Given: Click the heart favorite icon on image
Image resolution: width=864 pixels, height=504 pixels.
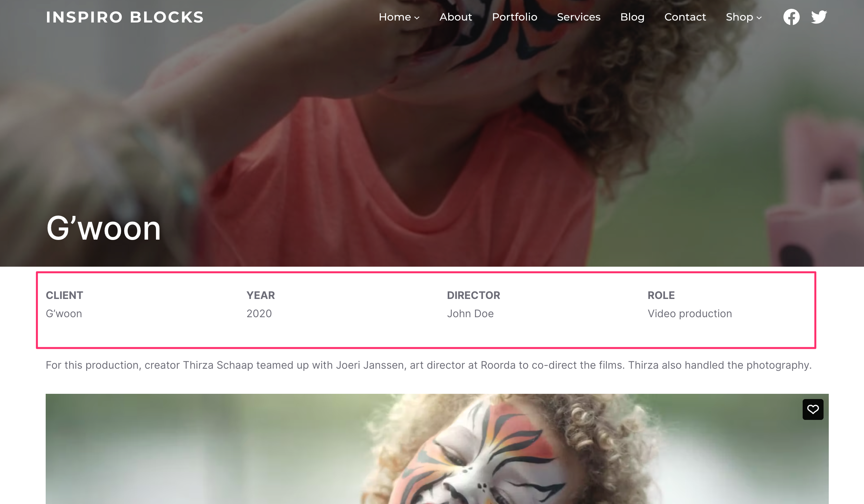Looking at the screenshot, I should [x=813, y=409].
